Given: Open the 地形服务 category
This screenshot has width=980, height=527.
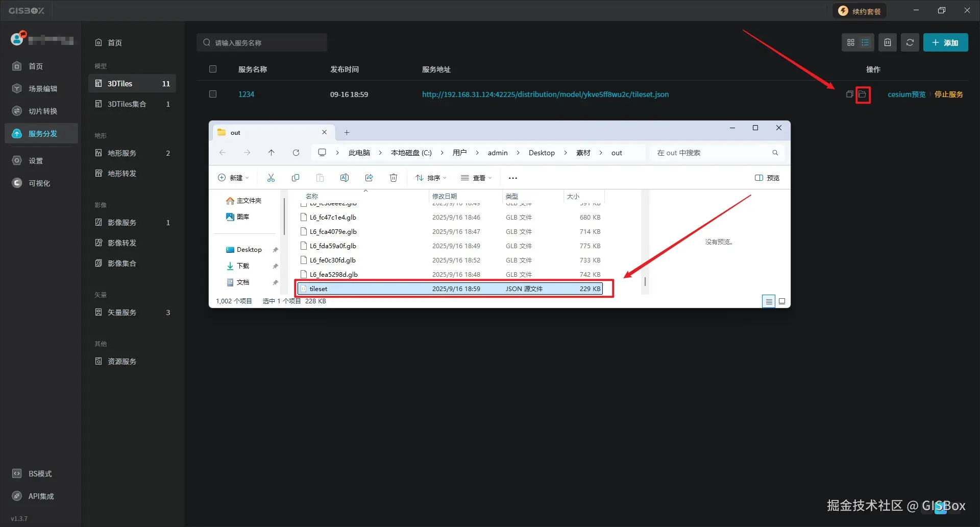Looking at the screenshot, I should click(133, 153).
